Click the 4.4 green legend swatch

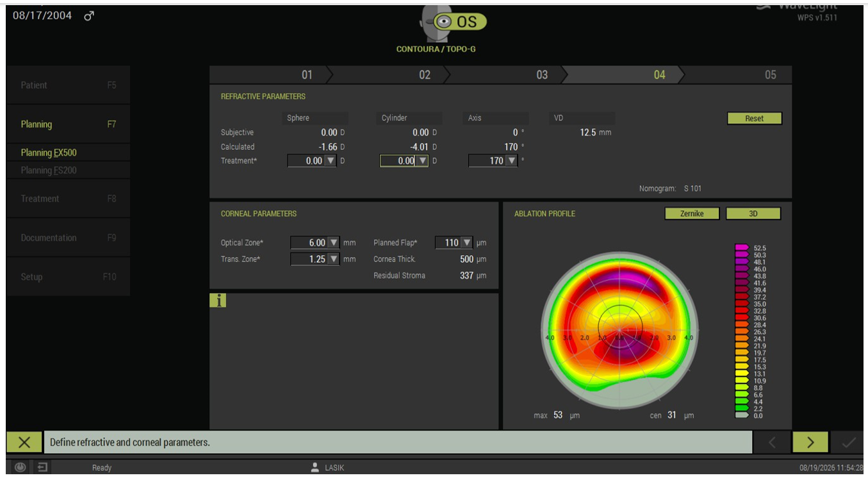pyautogui.click(x=742, y=402)
